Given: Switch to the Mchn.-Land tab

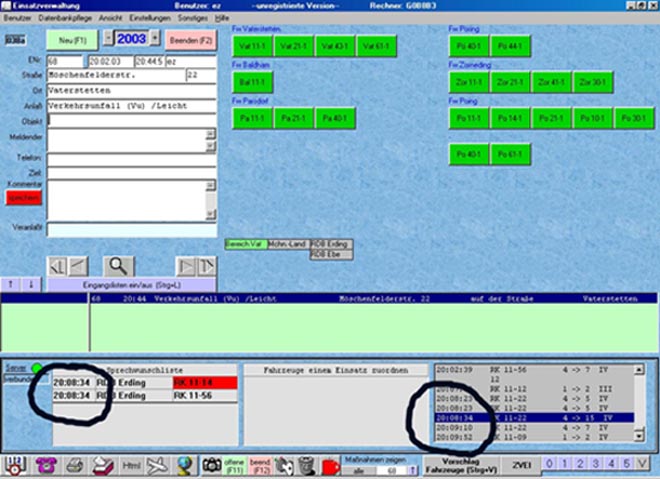Looking at the screenshot, I should click(x=288, y=243).
